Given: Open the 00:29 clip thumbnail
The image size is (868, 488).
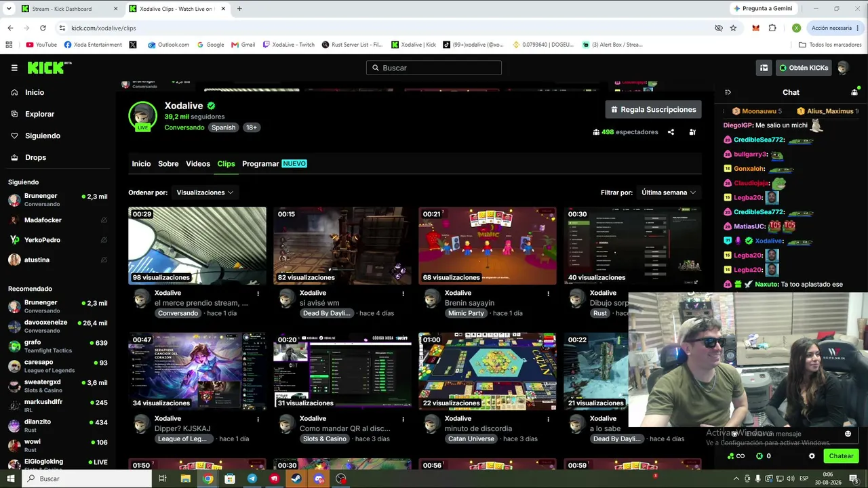Looking at the screenshot, I should [197, 246].
